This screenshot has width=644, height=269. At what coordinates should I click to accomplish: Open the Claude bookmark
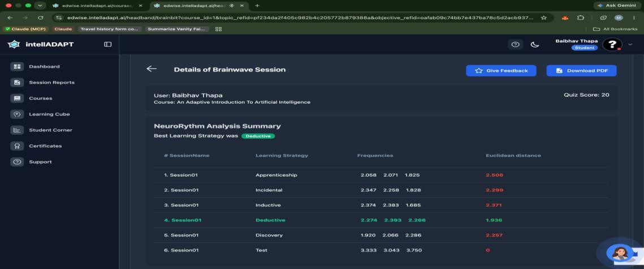[x=63, y=29]
